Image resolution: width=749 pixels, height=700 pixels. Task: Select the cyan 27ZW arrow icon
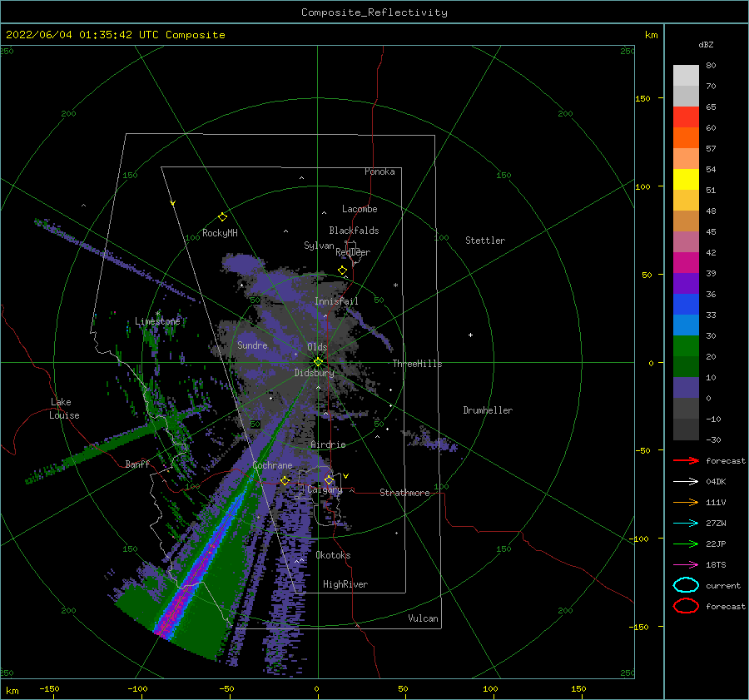[686, 524]
